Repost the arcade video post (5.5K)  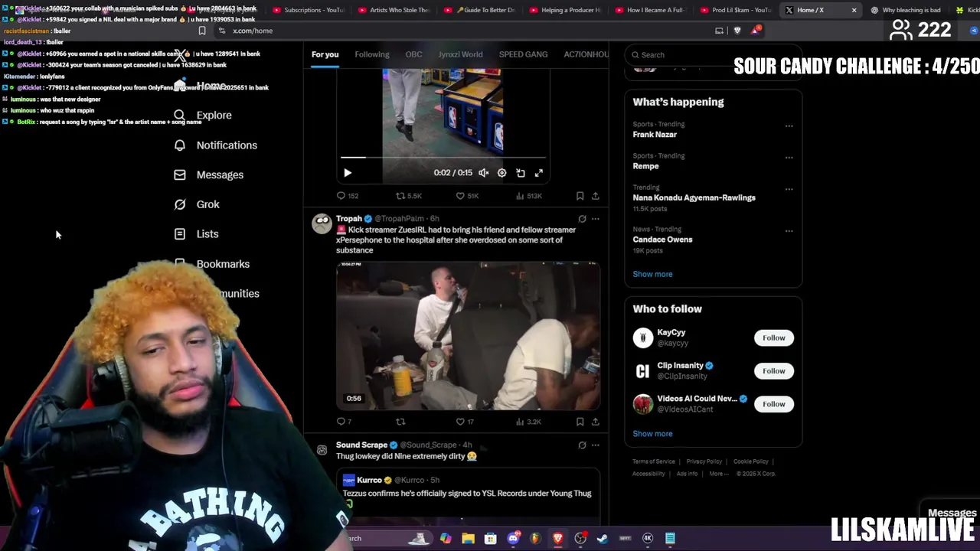click(x=408, y=196)
